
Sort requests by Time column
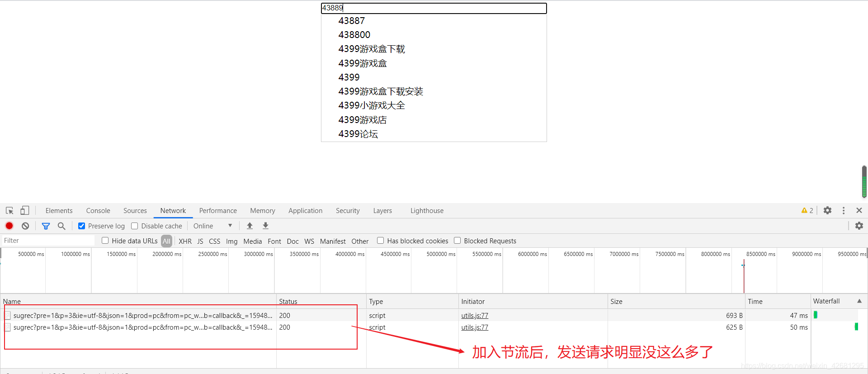coord(778,301)
